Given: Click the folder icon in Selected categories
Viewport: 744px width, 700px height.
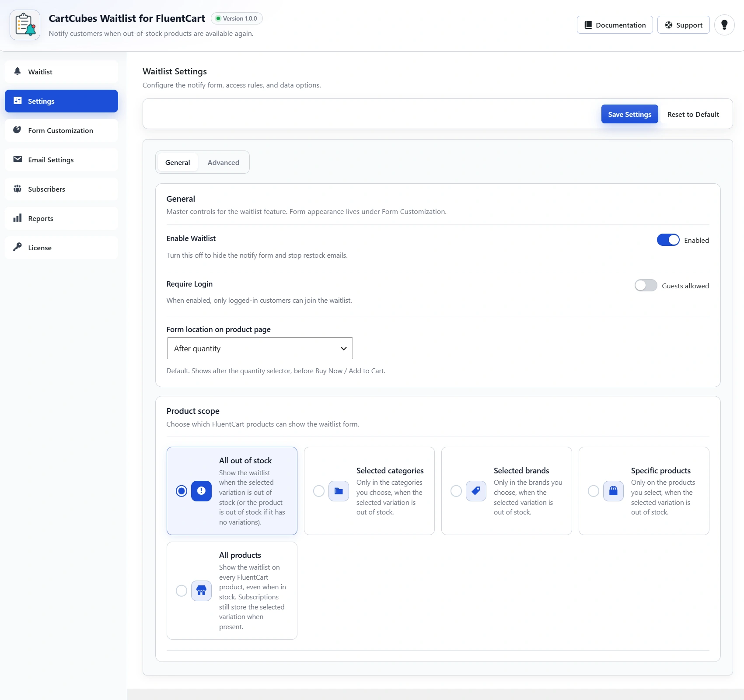Looking at the screenshot, I should pos(339,491).
